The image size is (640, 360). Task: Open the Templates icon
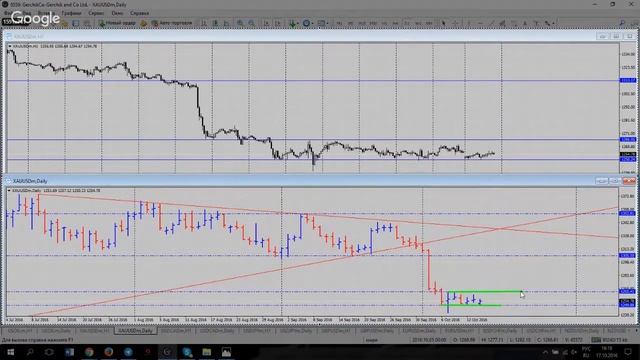322,23
